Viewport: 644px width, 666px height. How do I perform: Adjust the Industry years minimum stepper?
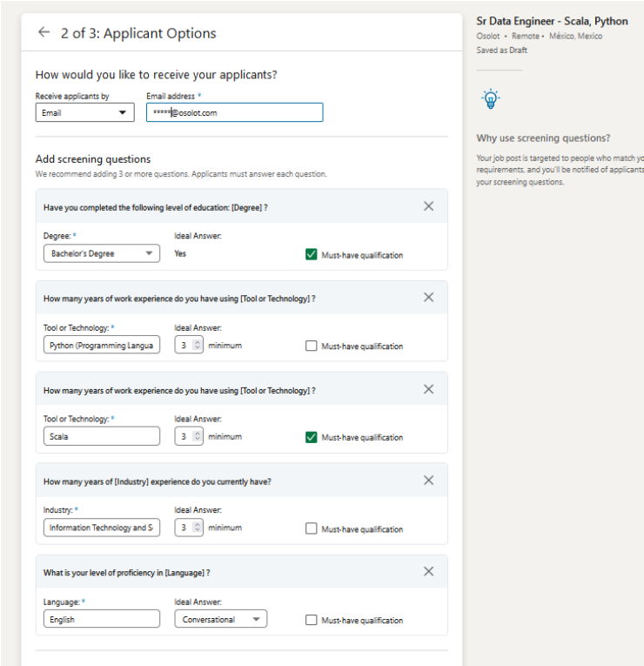(x=197, y=528)
